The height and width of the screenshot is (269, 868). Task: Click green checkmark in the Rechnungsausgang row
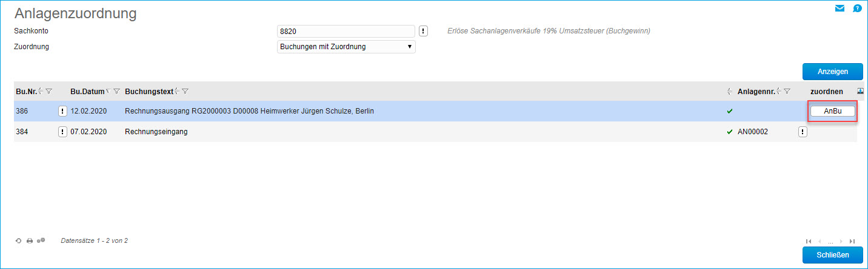pyautogui.click(x=729, y=111)
